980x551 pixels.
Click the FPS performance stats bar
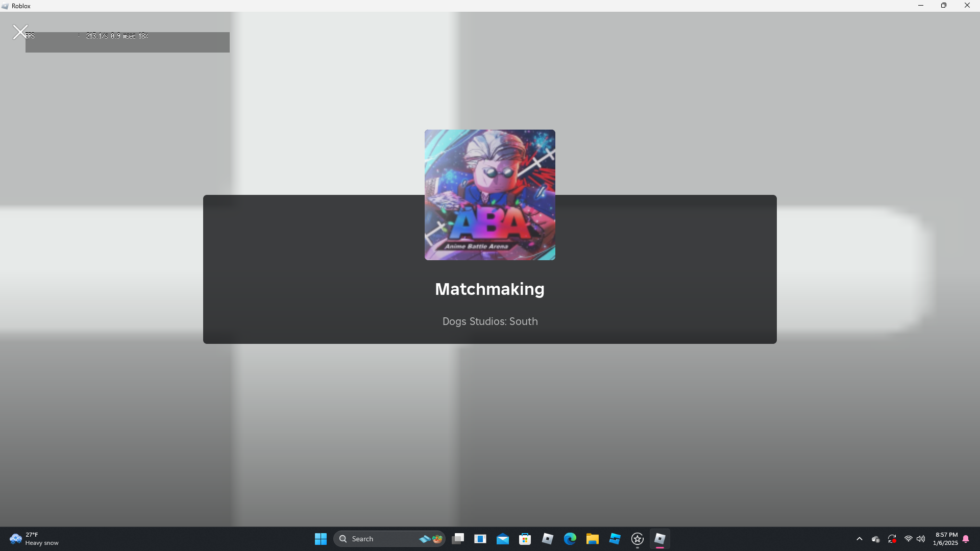(128, 42)
